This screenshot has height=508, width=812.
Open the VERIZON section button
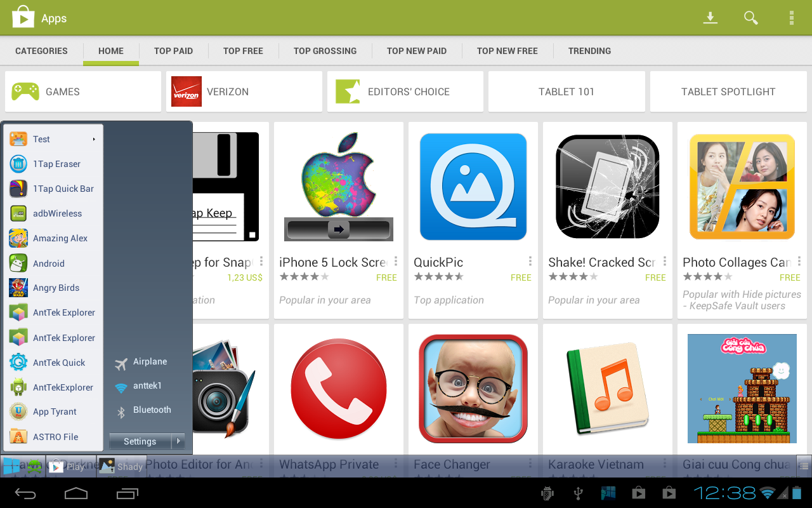click(244, 91)
